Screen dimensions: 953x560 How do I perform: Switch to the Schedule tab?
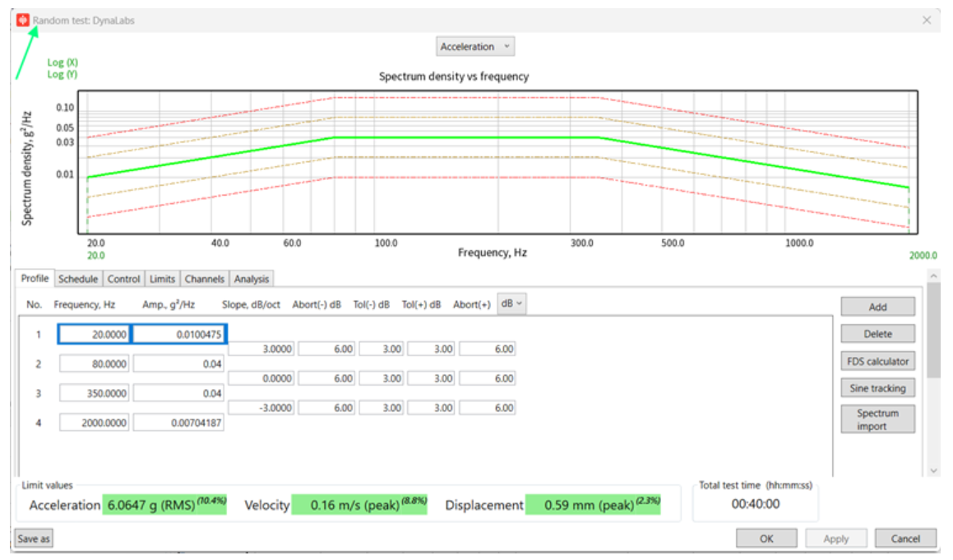(78, 279)
